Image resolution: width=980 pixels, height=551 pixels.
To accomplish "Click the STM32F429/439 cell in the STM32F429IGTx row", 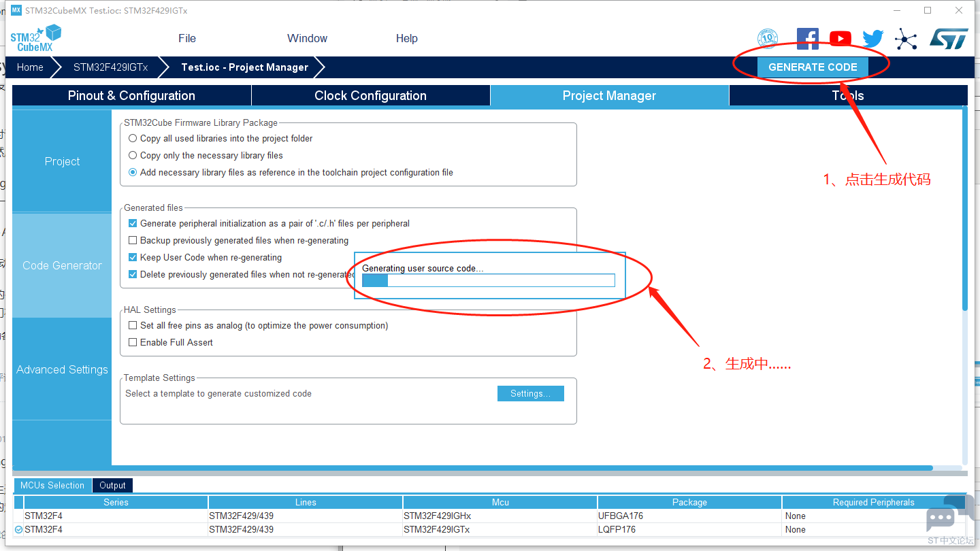I will click(x=306, y=529).
